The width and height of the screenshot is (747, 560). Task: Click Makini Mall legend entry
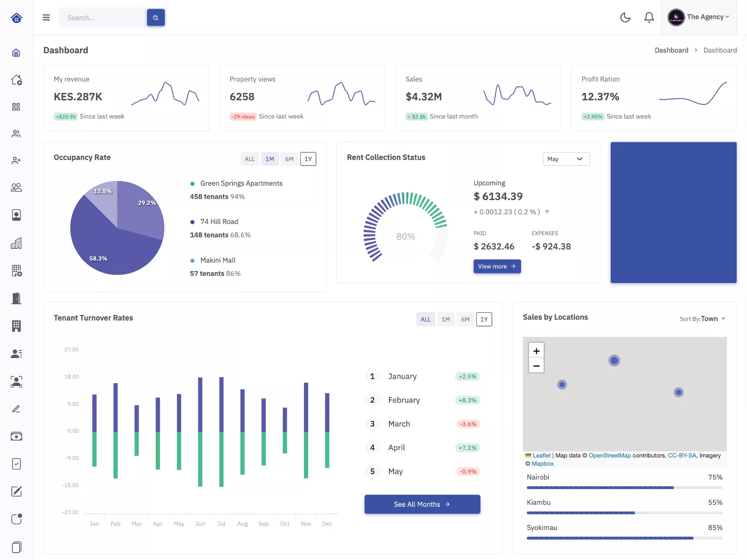[x=213, y=260]
